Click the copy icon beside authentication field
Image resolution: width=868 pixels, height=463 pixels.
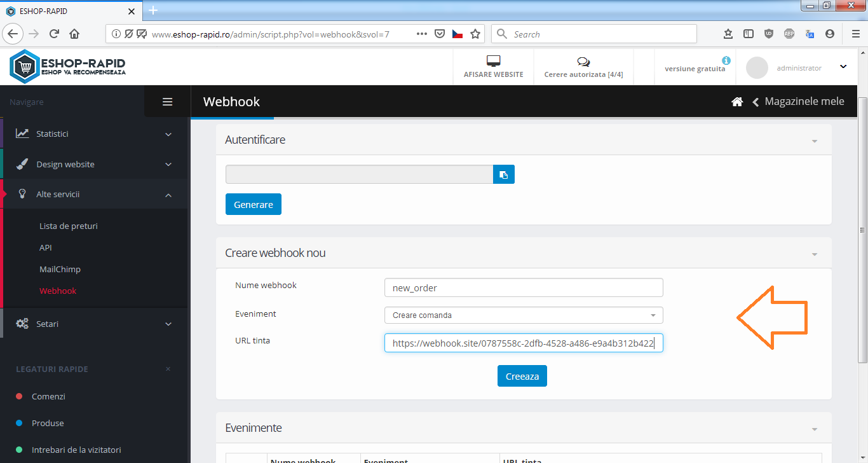(x=503, y=174)
